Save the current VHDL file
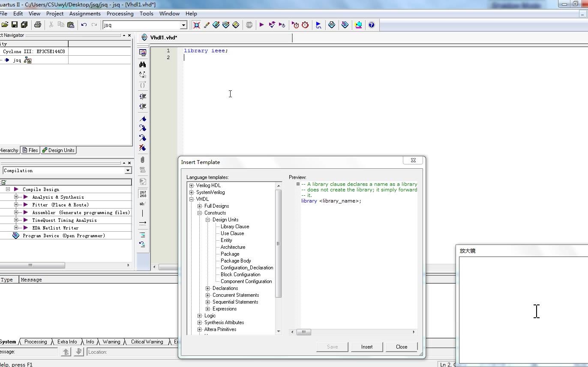This screenshot has height=367, width=588. coord(15,25)
